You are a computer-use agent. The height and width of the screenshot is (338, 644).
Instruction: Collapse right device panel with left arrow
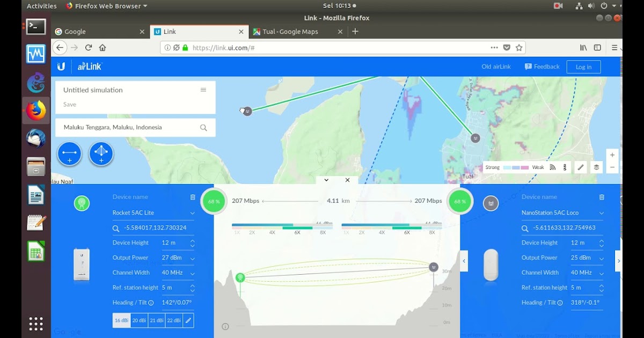[464, 261]
